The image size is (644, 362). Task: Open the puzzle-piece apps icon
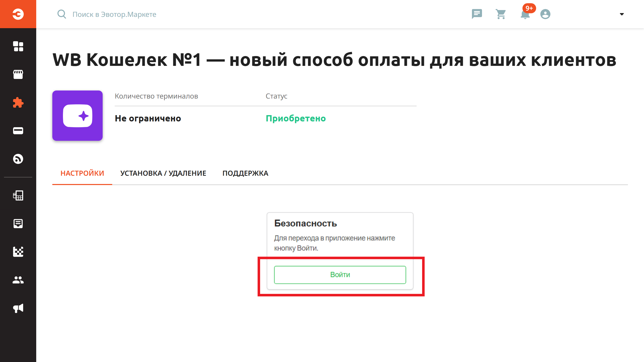pyautogui.click(x=18, y=103)
